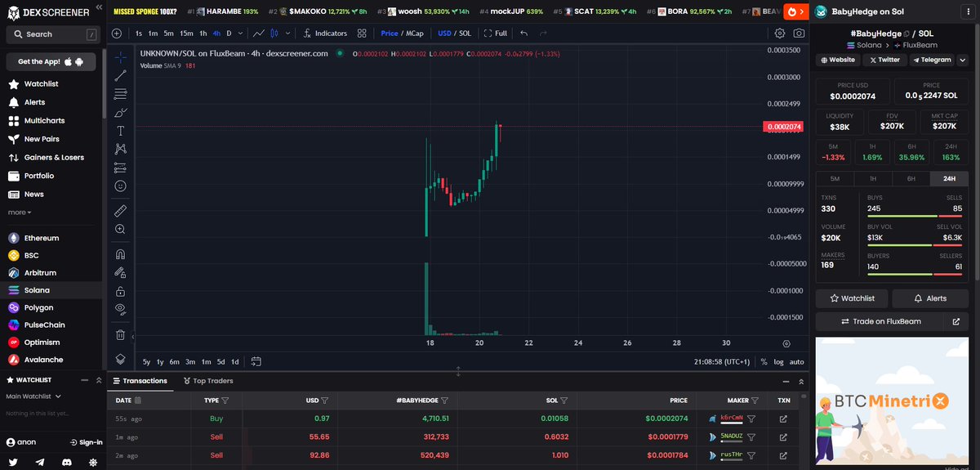Click the add symbol plus icon
This screenshot has width=980, height=470.
tap(117, 34)
